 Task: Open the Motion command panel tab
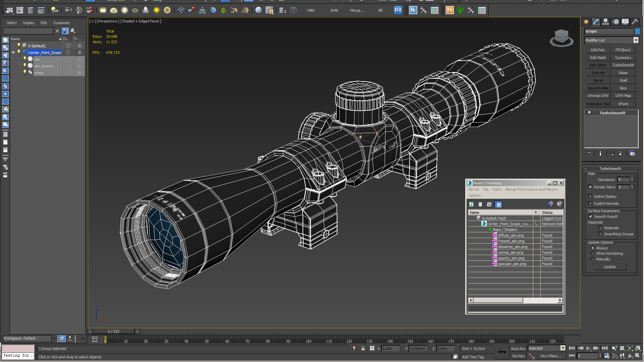[616, 22]
